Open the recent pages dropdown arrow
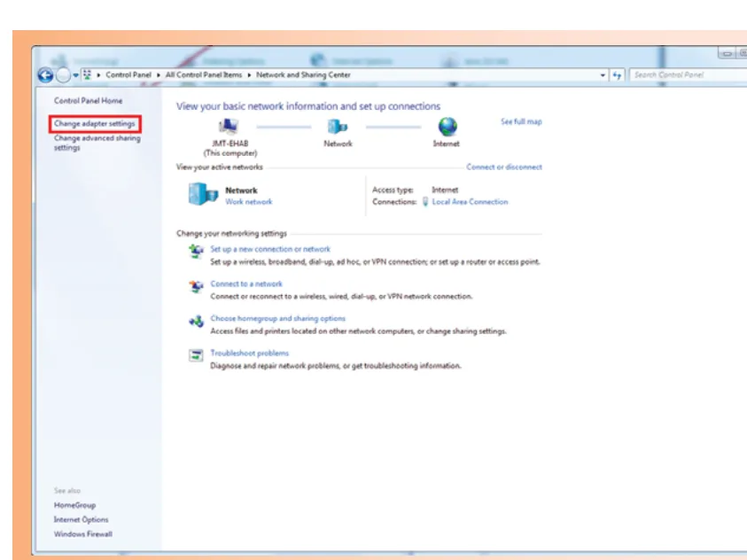Viewport: 747px width, 560px height. coord(75,75)
